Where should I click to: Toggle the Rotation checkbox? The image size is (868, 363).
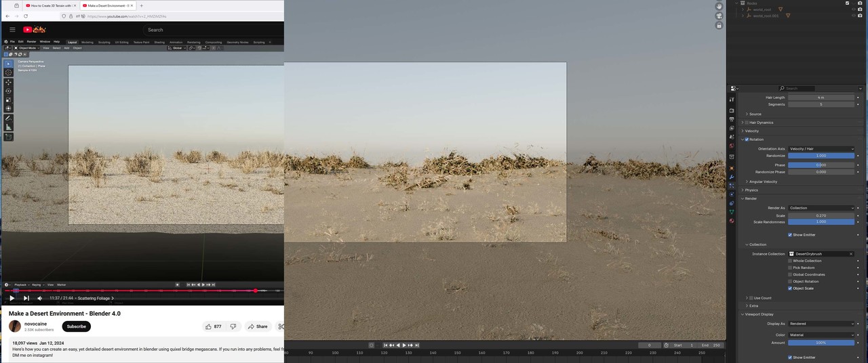click(747, 140)
